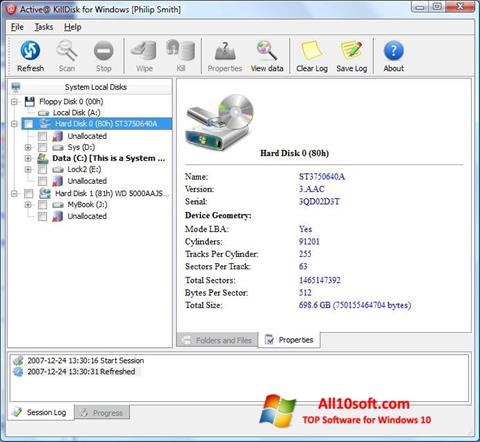Expand the MyBook (J:) tree node
This screenshot has width=480, height=442.
click(x=28, y=205)
